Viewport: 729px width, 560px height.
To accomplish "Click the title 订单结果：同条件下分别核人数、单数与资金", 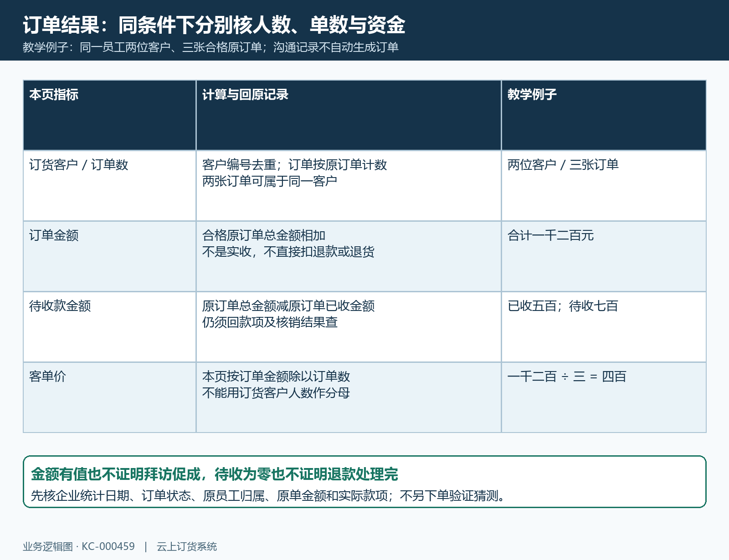I will tap(214, 25).
